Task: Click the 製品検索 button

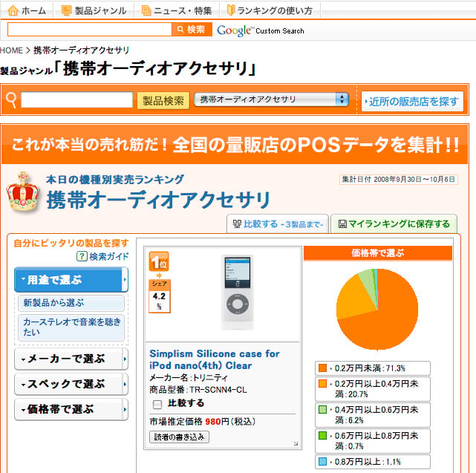Action: (163, 100)
